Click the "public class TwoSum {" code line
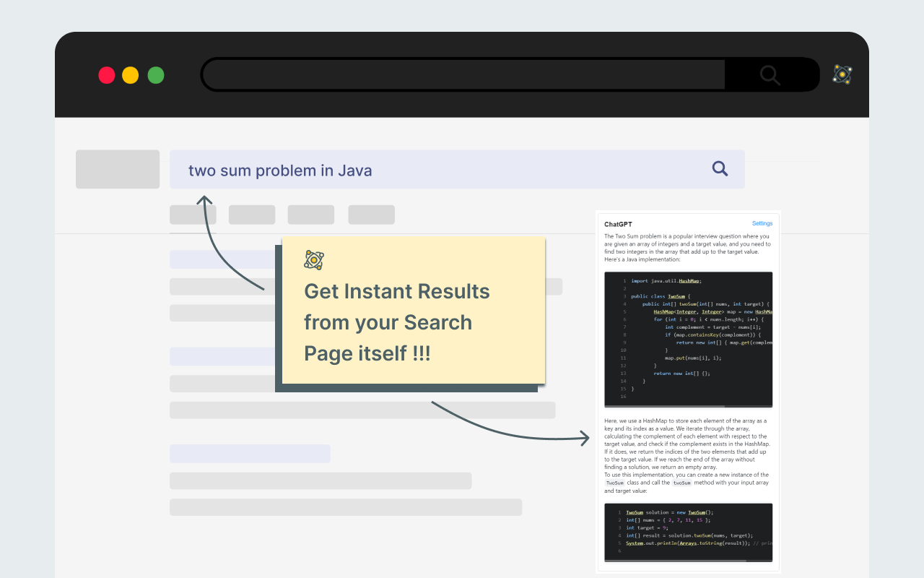Viewport: 924px width, 578px height. (661, 296)
